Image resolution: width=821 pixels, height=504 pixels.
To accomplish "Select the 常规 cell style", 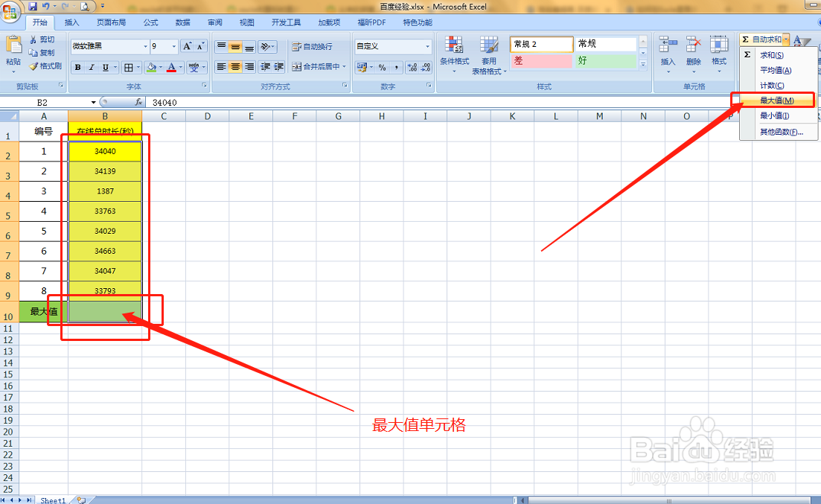I will [607, 43].
